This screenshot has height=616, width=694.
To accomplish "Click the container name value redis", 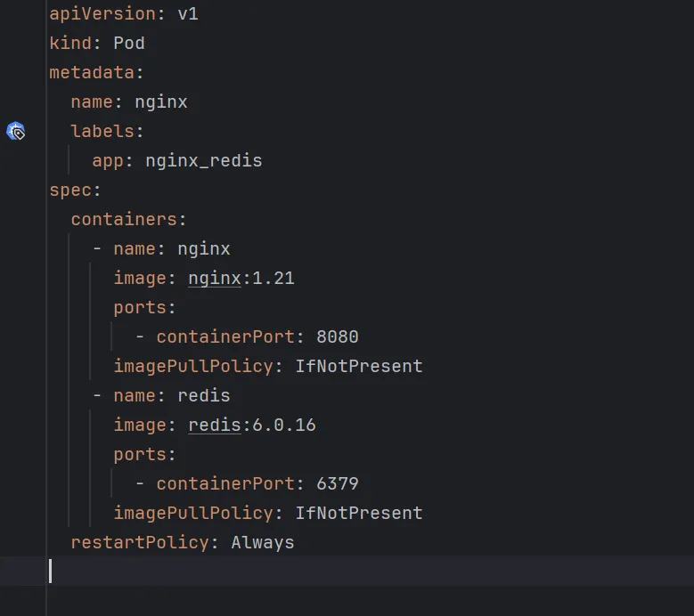I will pyautogui.click(x=204, y=396).
